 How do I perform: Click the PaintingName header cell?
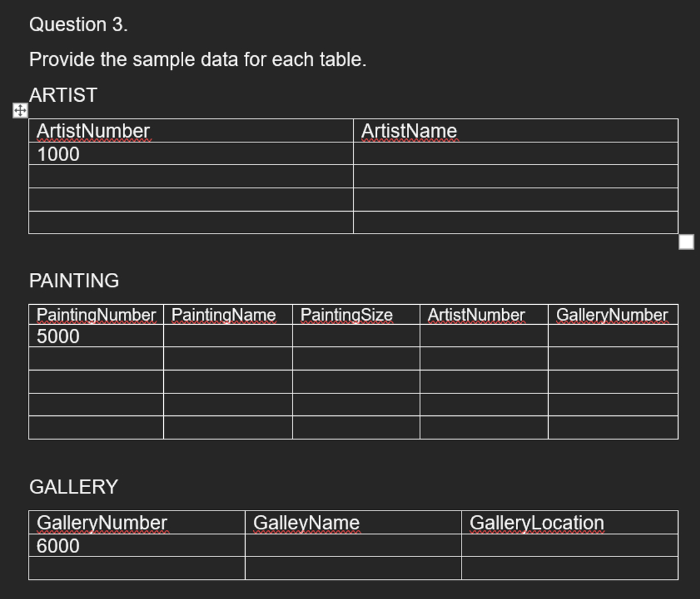(x=228, y=314)
